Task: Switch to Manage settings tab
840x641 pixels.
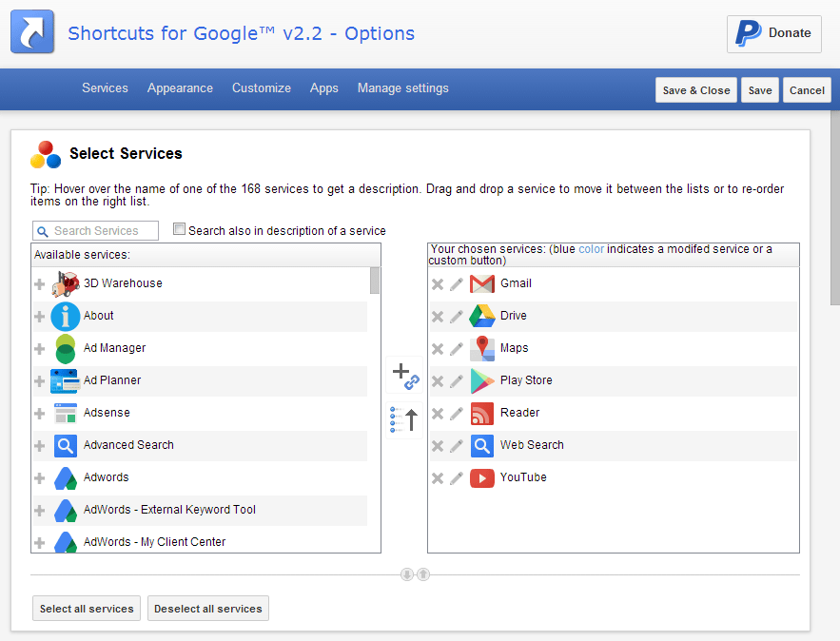Action: click(x=402, y=88)
